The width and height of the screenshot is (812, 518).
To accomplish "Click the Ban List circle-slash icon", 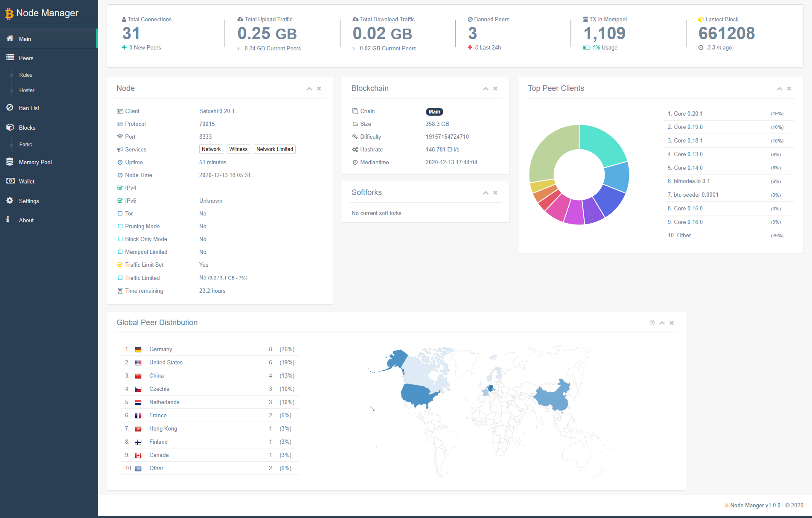I will [x=10, y=108].
